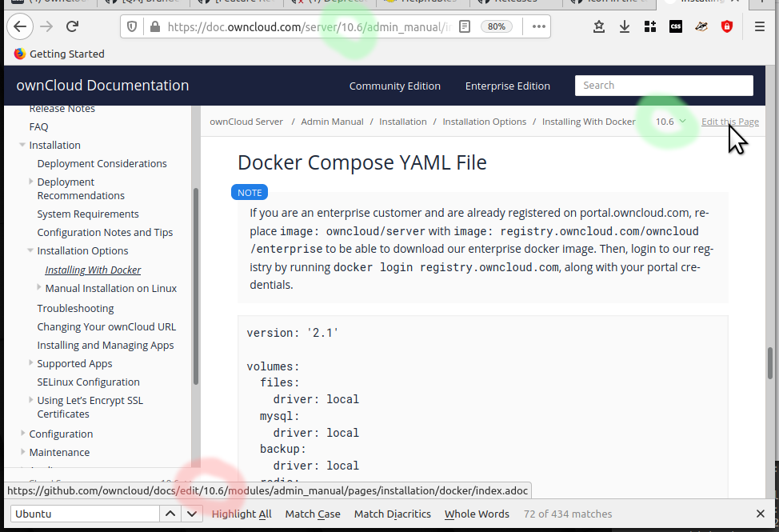
Task: Click the CSS extension toolbar icon
Action: pos(676,26)
